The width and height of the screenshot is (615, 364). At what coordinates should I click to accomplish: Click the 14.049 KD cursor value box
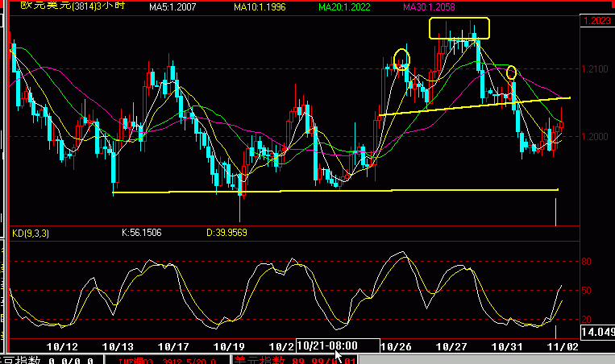pyautogui.click(x=597, y=333)
